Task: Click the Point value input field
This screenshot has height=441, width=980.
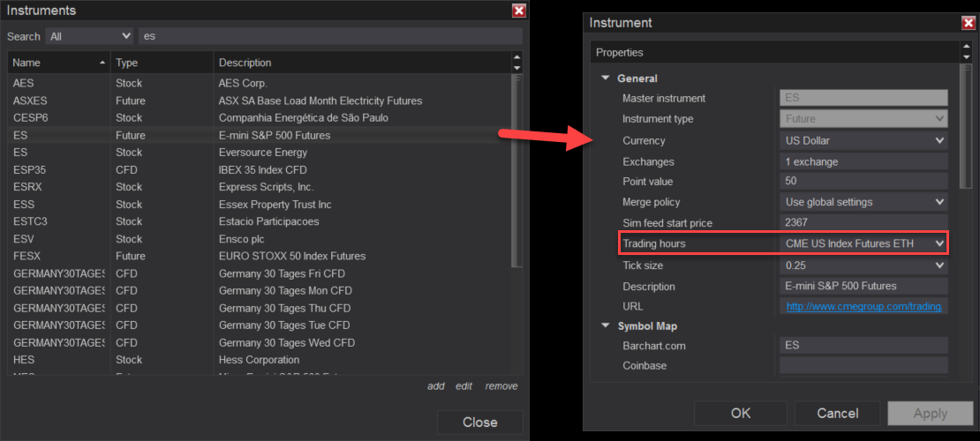Action: 863,182
